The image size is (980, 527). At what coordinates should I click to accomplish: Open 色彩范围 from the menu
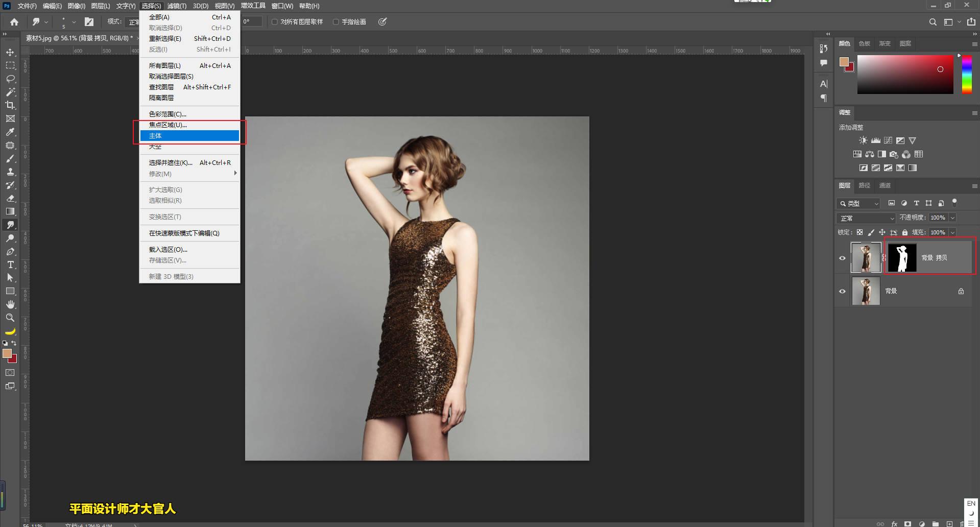[168, 114]
